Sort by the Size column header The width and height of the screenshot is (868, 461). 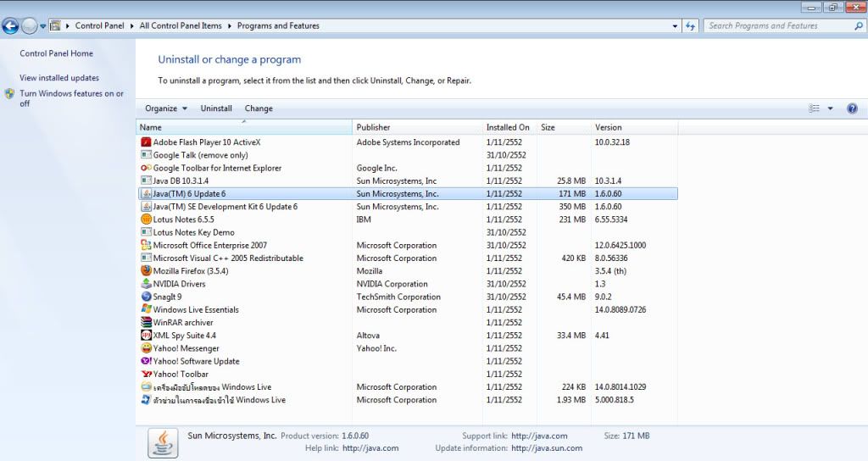coord(563,127)
